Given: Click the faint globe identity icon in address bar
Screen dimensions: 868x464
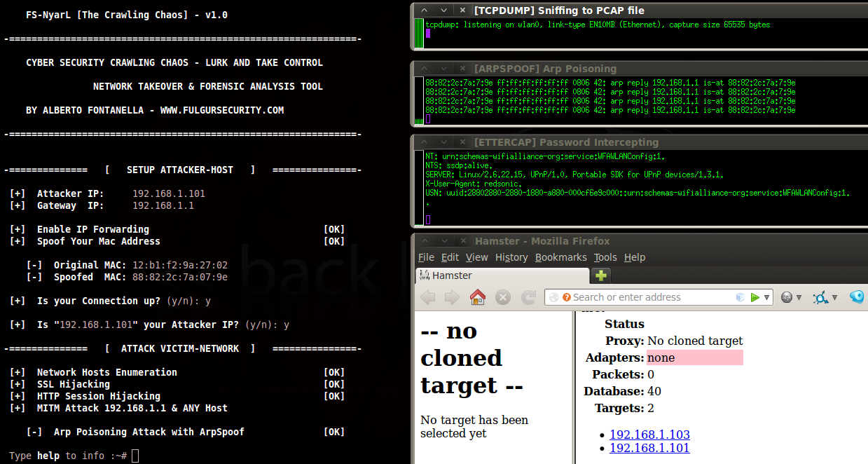Looking at the screenshot, I should coord(554,297).
